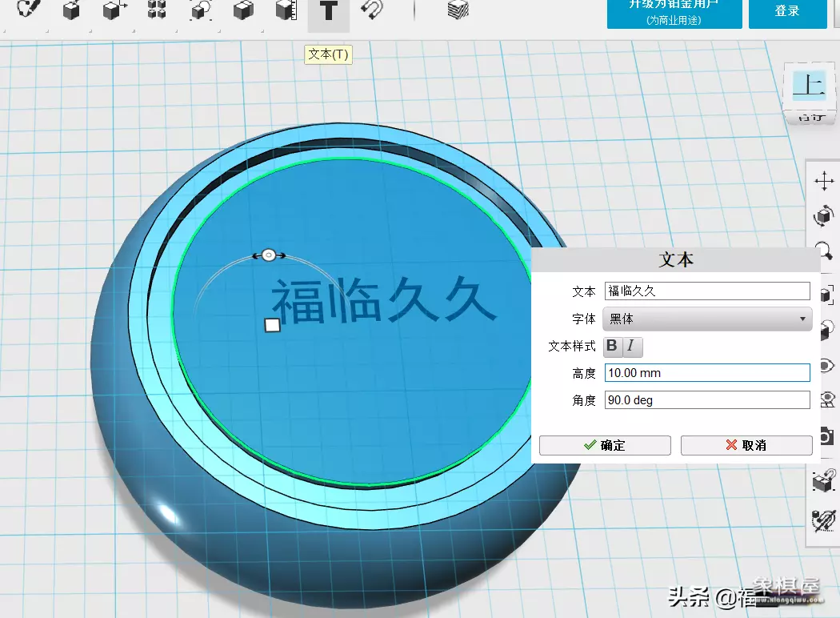The image size is (840, 618).
Task: Toggle show/hide eye icon in sidebar
Action: pos(826,363)
